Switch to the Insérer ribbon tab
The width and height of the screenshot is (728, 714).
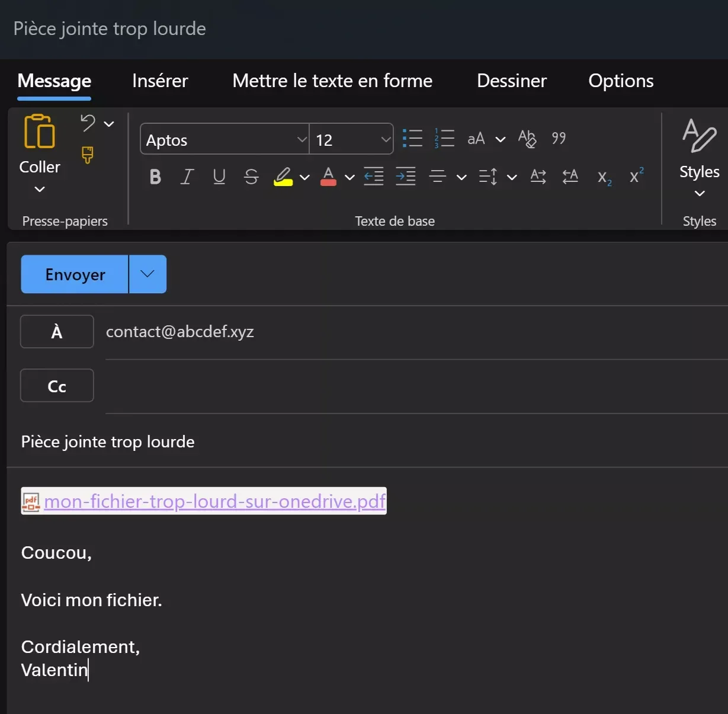click(x=159, y=81)
